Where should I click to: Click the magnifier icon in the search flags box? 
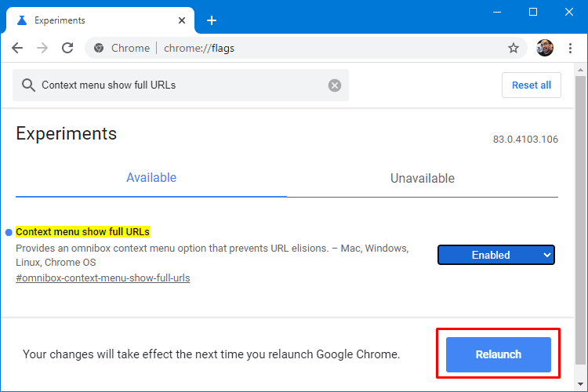[x=28, y=85]
